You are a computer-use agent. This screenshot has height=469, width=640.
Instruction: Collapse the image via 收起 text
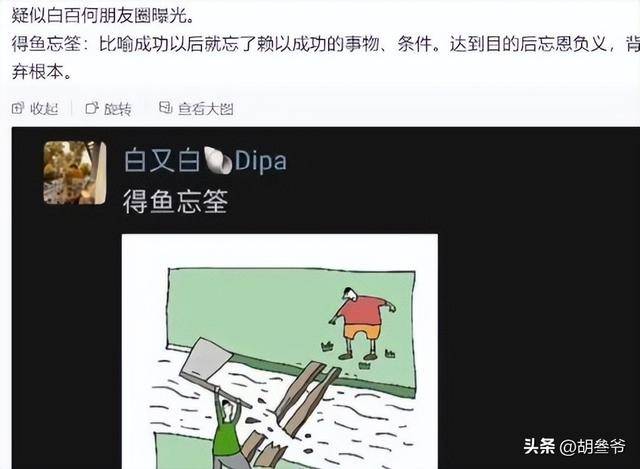pyautogui.click(x=44, y=109)
